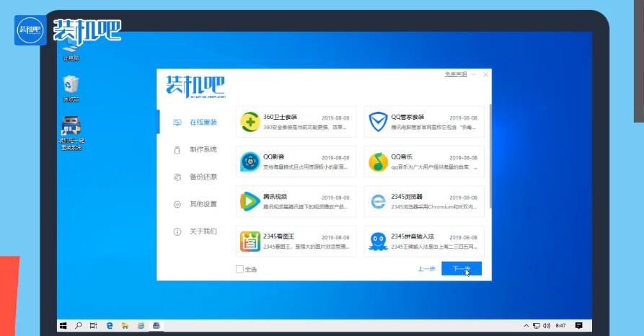Click the 2345看图王 picture icon
This screenshot has height=336, width=644.
click(x=250, y=242)
